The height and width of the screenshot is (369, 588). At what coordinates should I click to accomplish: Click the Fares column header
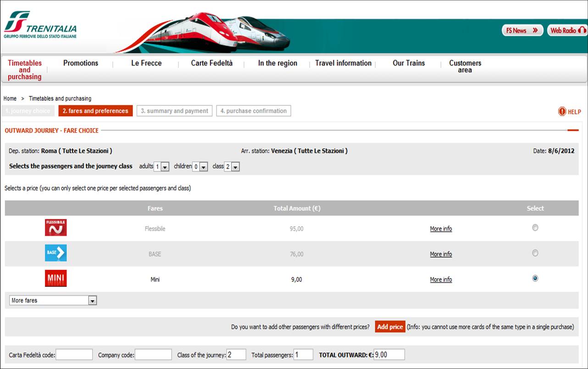coord(155,208)
